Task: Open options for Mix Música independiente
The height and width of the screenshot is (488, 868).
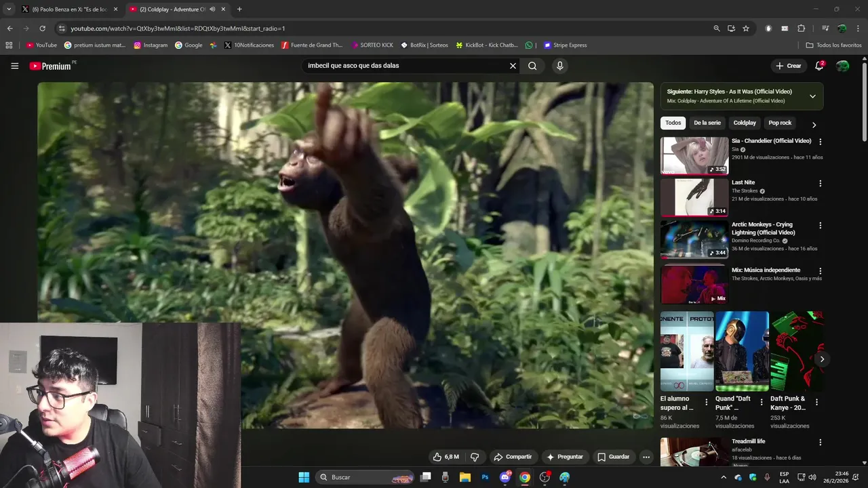Action: point(821,270)
